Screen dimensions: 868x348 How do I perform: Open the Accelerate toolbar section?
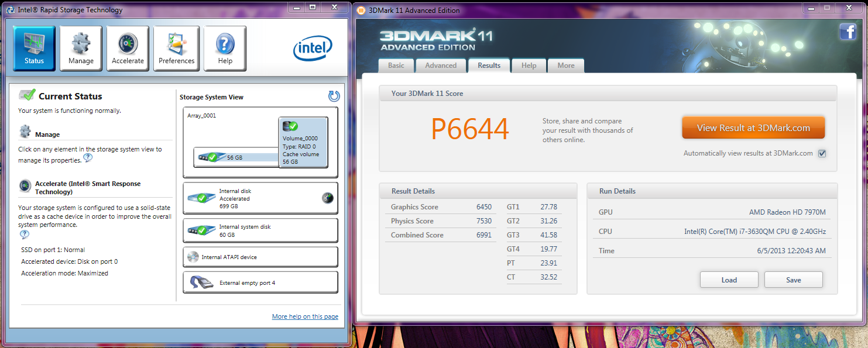pos(128,49)
